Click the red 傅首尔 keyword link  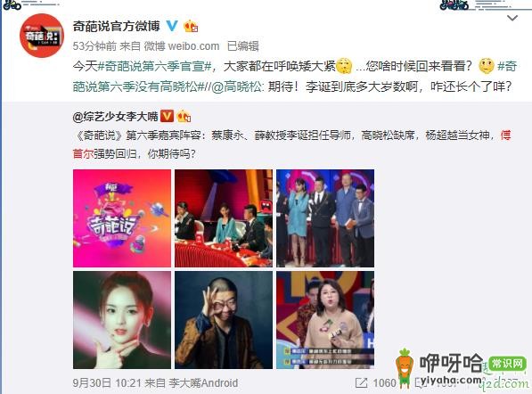point(291,144)
